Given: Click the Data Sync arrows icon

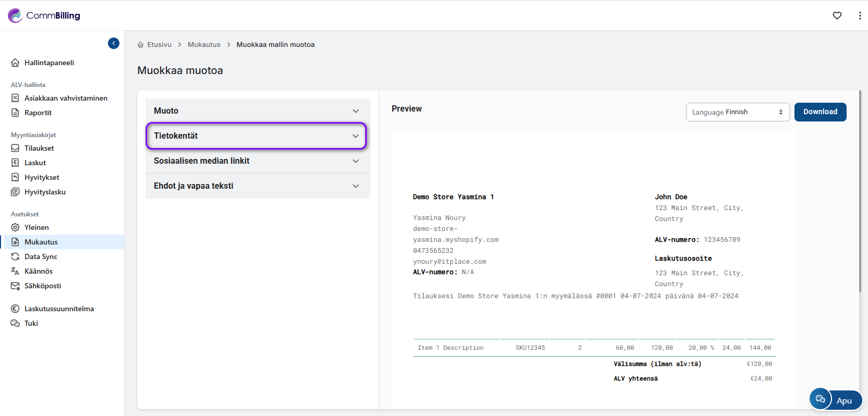Looking at the screenshot, I should pyautogui.click(x=15, y=256).
